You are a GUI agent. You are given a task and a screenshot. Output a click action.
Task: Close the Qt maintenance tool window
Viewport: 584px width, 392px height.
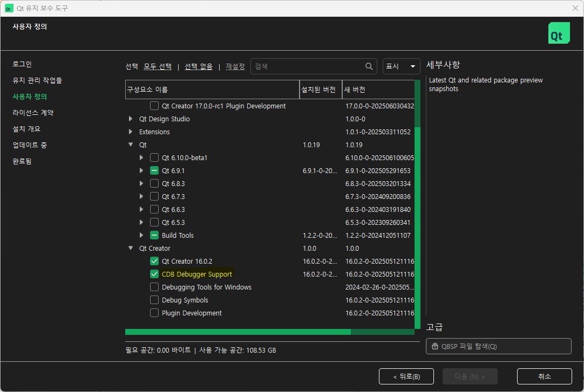[575, 8]
